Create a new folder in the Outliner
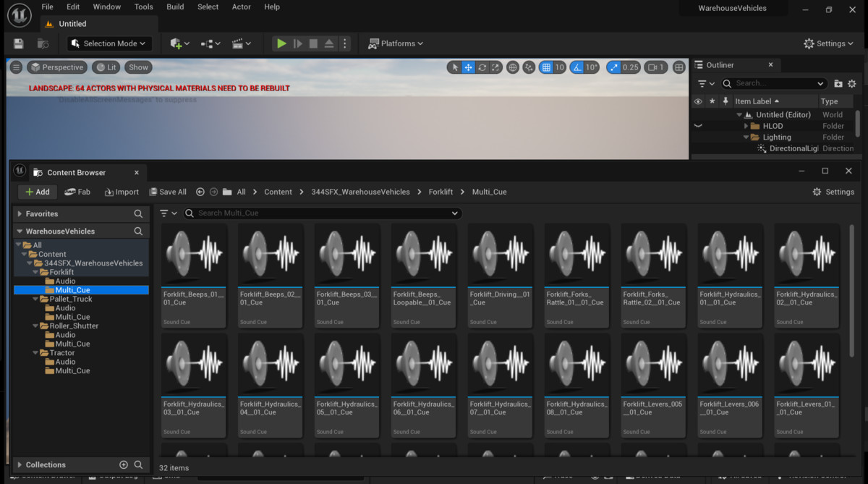 [x=838, y=83]
